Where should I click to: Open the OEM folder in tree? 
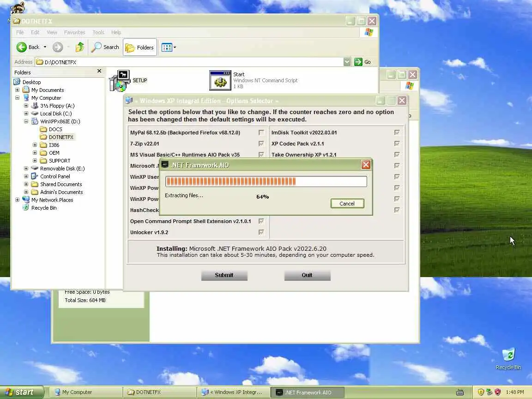(54, 153)
